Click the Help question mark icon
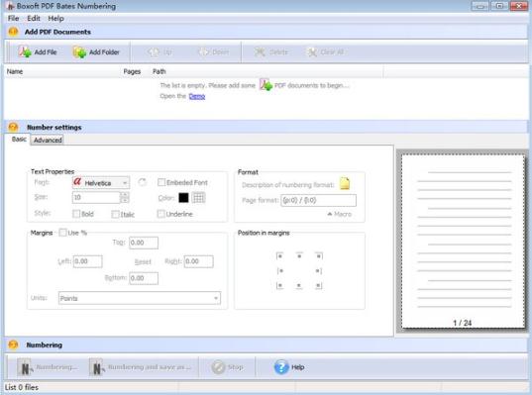532x395 pixels. click(281, 367)
